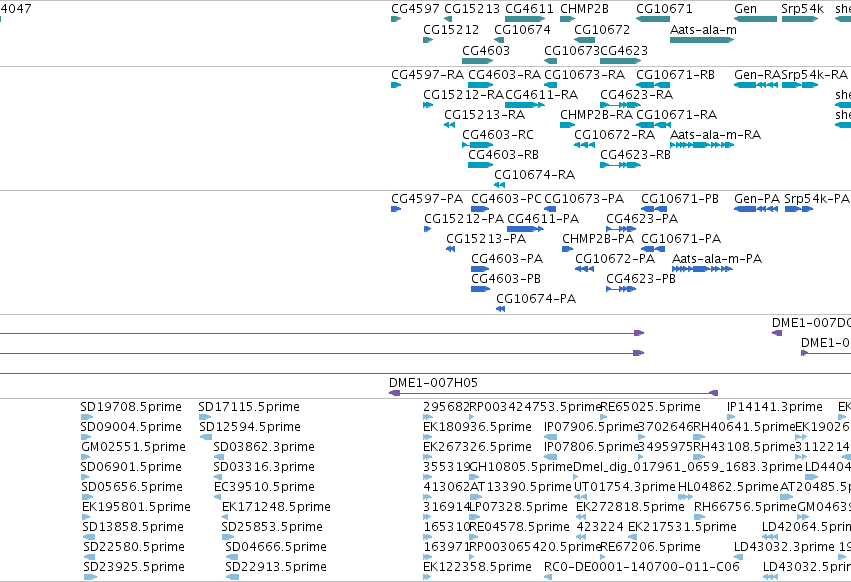Click the CG4597 gene label
This screenshot has height=582, width=851.
click(415, 9)
